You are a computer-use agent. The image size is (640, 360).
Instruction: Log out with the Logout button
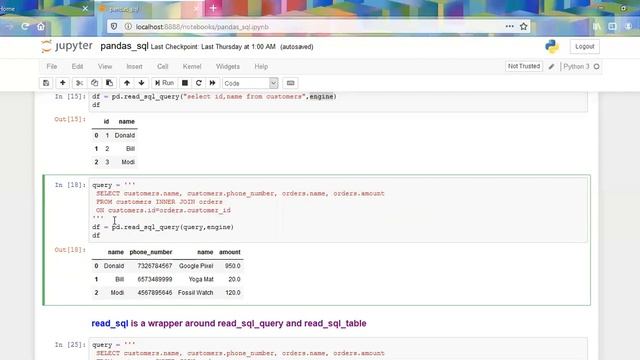(x=584, y=47)
